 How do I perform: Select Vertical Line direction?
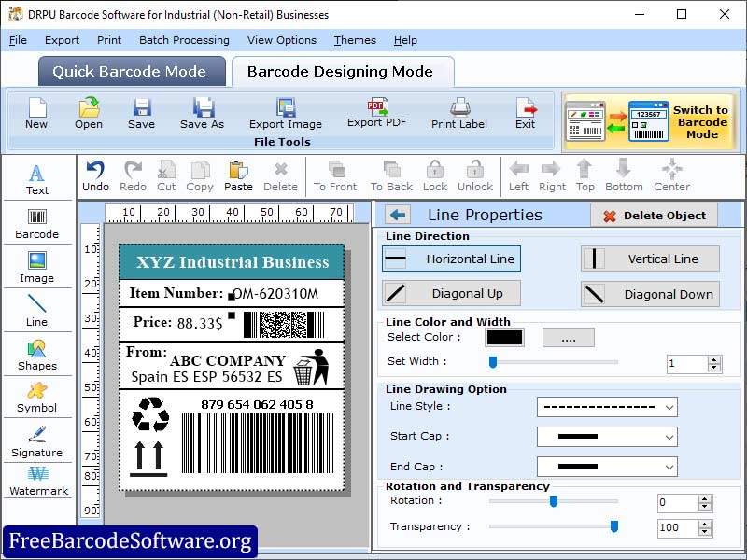pos(650,259)
